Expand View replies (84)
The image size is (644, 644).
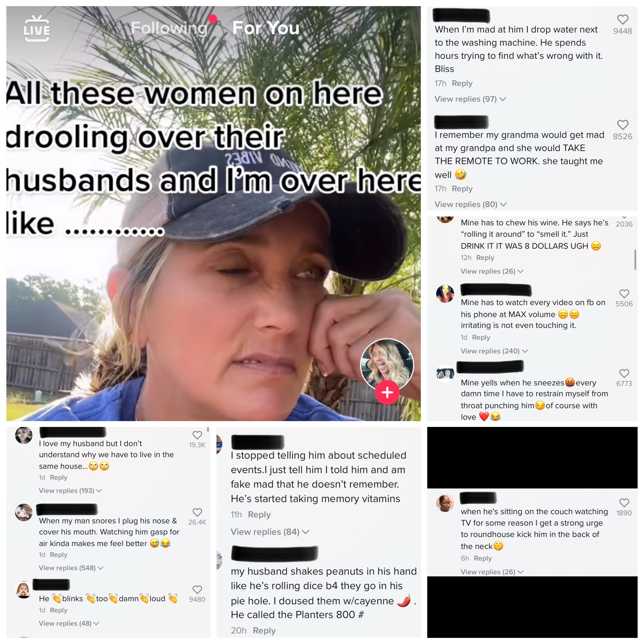click(x=270, y=532)
